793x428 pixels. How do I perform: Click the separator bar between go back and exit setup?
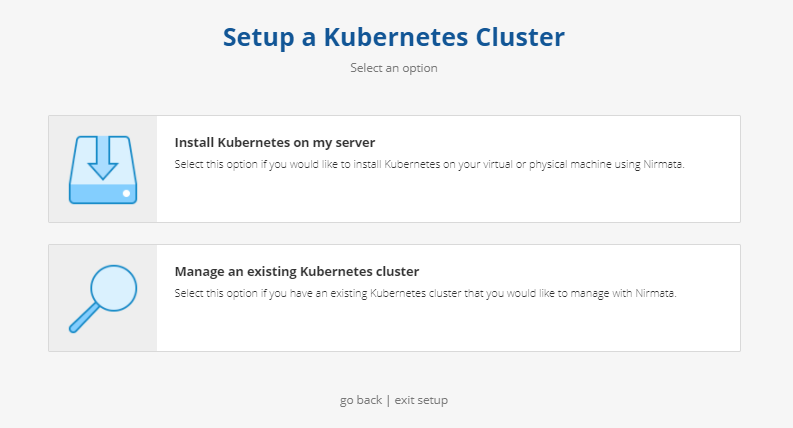click(x=388, y=400)
